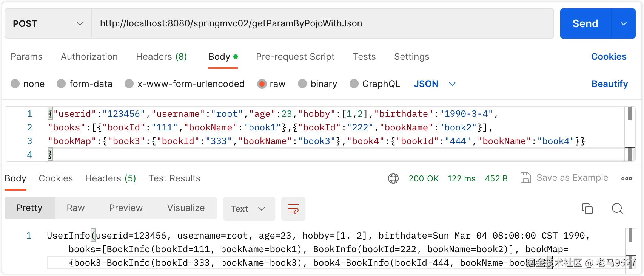Select the GraphQL body radio option
The width and height of the screenshot is (644, 276).
click(354, 84)
